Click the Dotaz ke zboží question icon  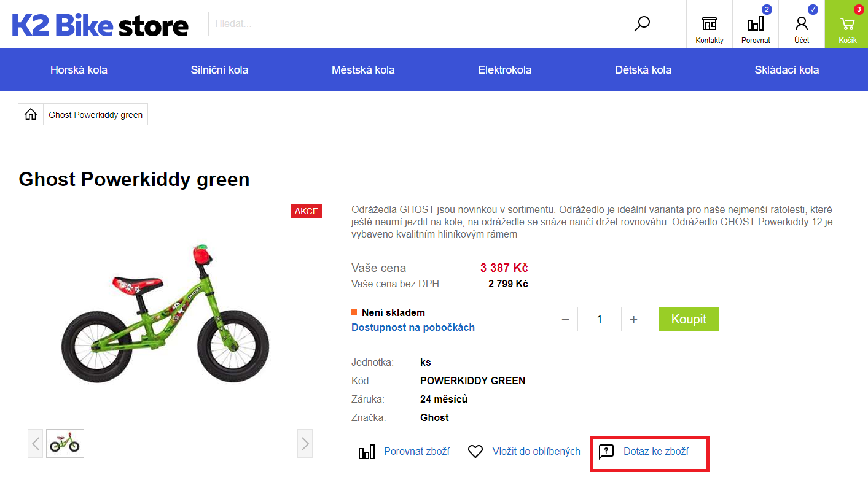606,452
